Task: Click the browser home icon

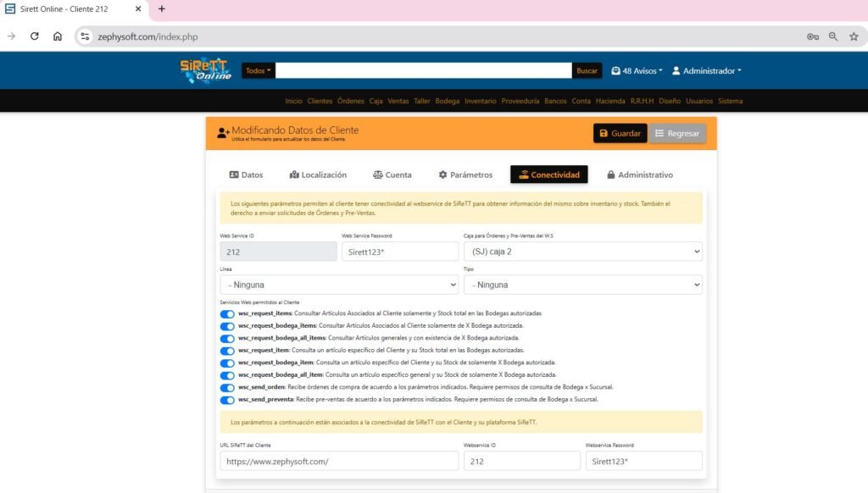Action: tap(58, 36)
